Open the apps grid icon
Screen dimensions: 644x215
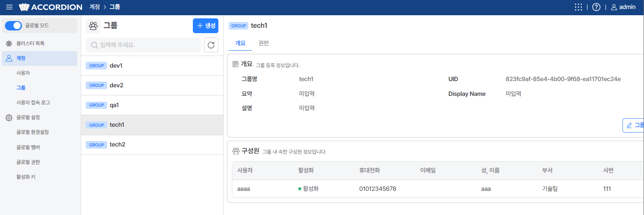[x=579, y=7]
